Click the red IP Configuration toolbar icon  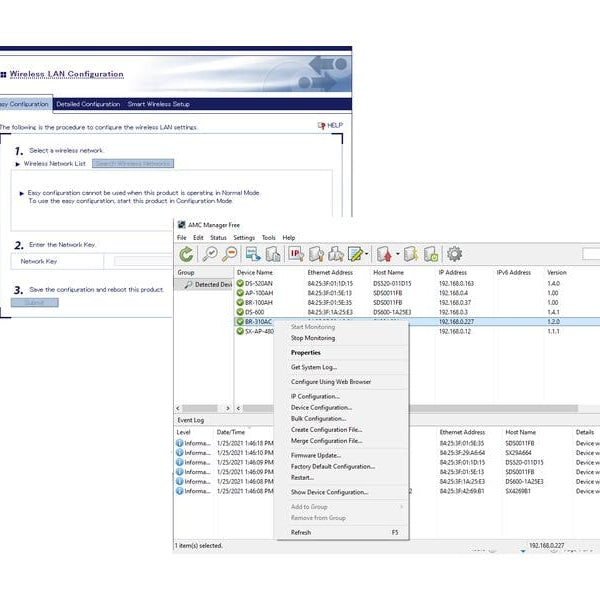pos(296,254)
